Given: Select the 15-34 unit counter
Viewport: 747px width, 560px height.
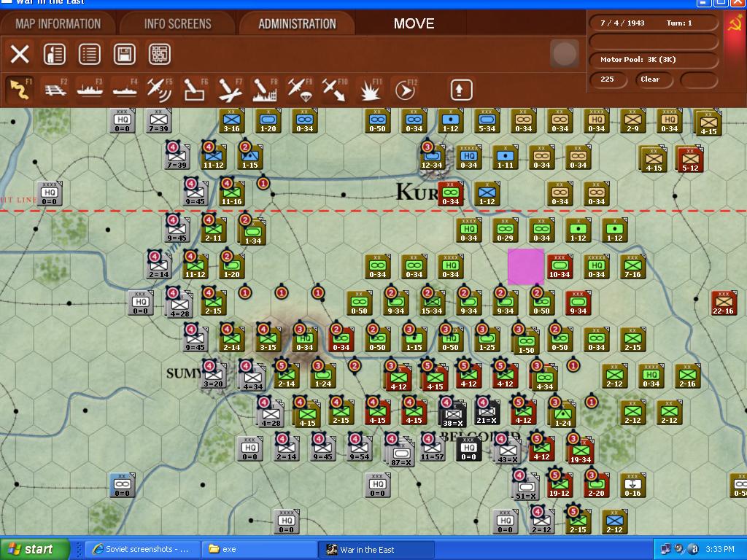Looking at the screenshot, I should 432,303.
